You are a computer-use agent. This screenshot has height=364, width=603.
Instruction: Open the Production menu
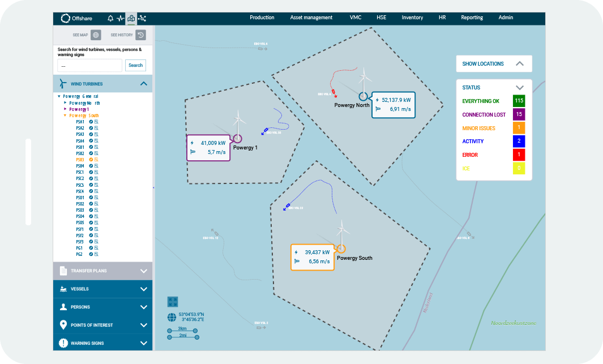pyautogui.click(x=262, y=18)
